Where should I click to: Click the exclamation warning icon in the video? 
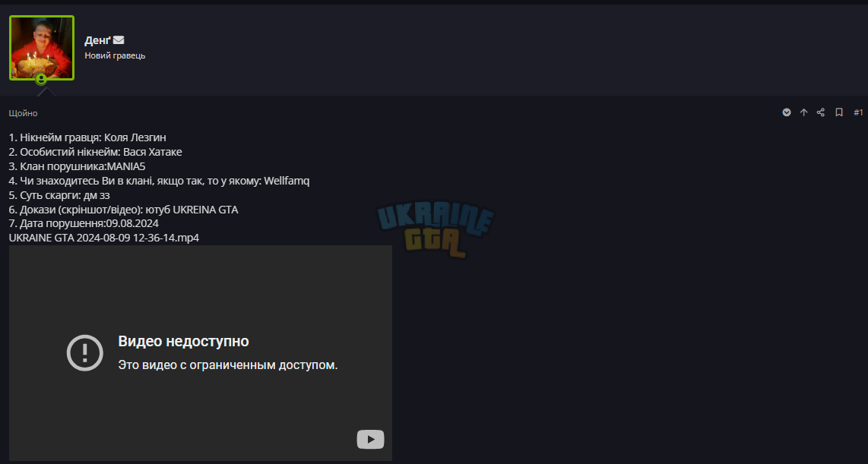[84, 353]
